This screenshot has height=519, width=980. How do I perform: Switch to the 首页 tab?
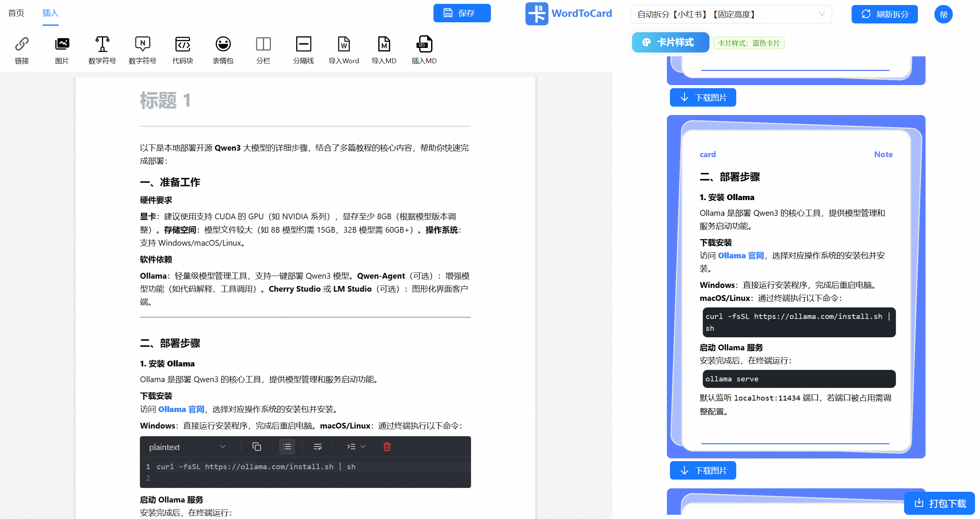coord(16,13)
